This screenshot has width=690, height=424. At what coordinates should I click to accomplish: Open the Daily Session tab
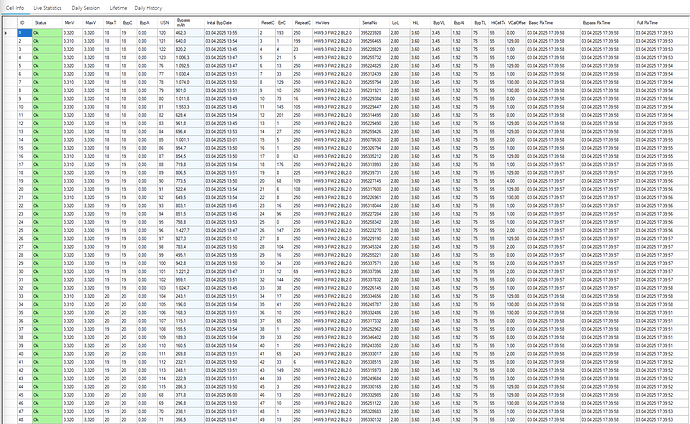point(86,8)
